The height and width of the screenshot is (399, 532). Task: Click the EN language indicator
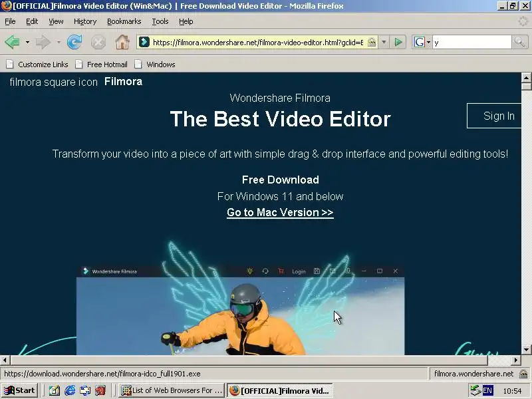(487, 391)
